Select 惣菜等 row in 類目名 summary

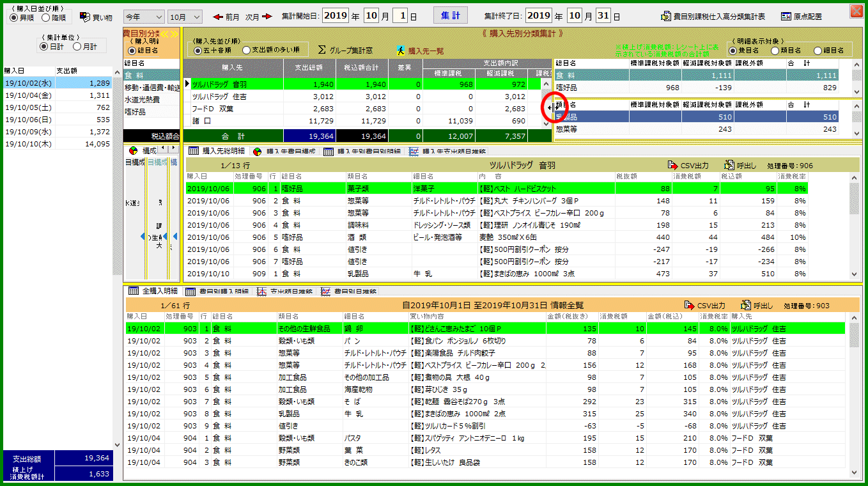[x=696, y=129]
